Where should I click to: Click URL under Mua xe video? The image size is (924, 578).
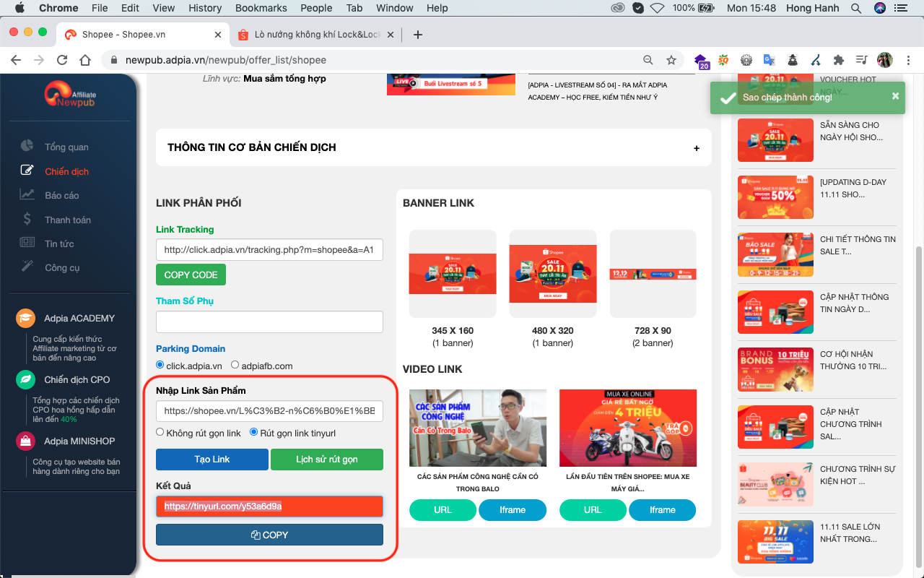tap(593, 510)
